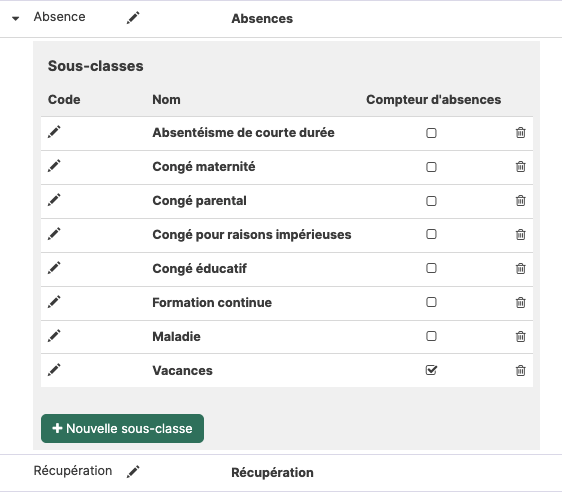Enable absence counter for Congé pour raisons impérieuses

click(431, 234)
